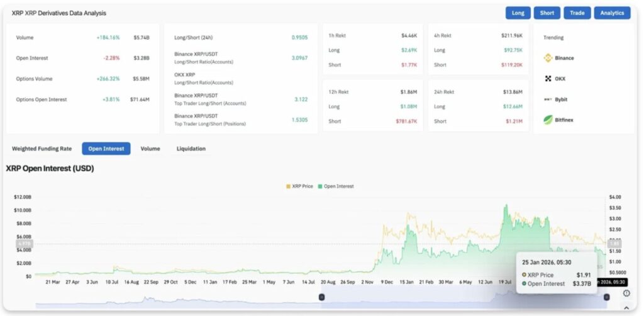Toggle the Open Interest legend series
This screenshot has width=644, height=316.
pos(336,186)
